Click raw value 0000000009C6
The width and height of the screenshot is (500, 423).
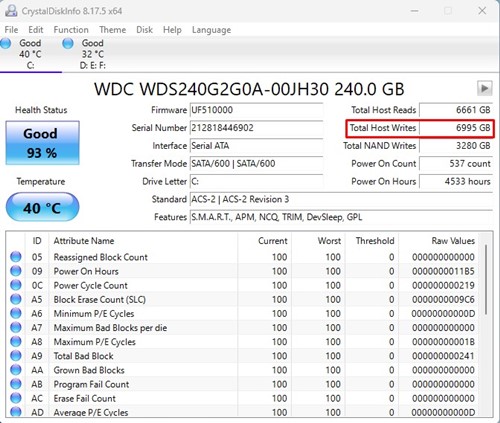[x=443, y=299]
